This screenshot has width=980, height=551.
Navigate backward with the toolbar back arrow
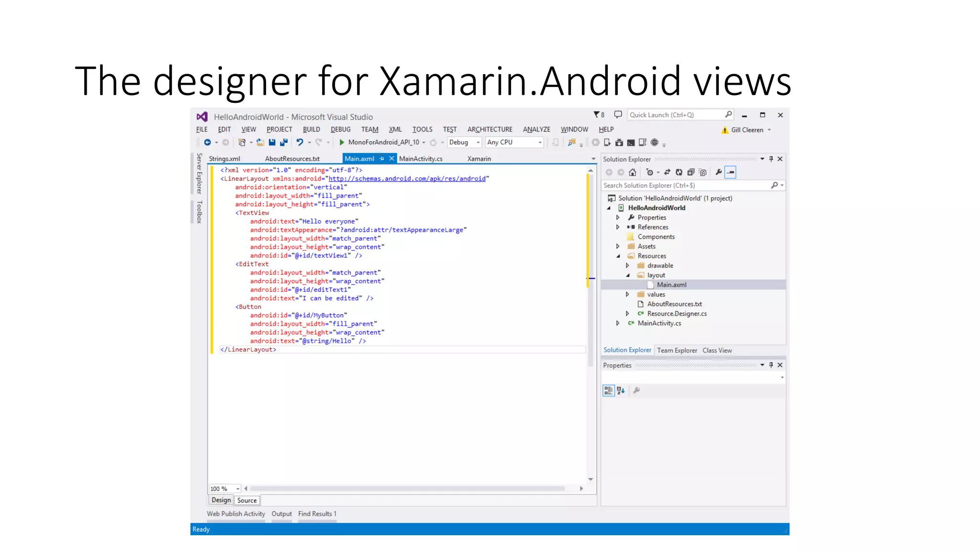click(x=207, y=143)
